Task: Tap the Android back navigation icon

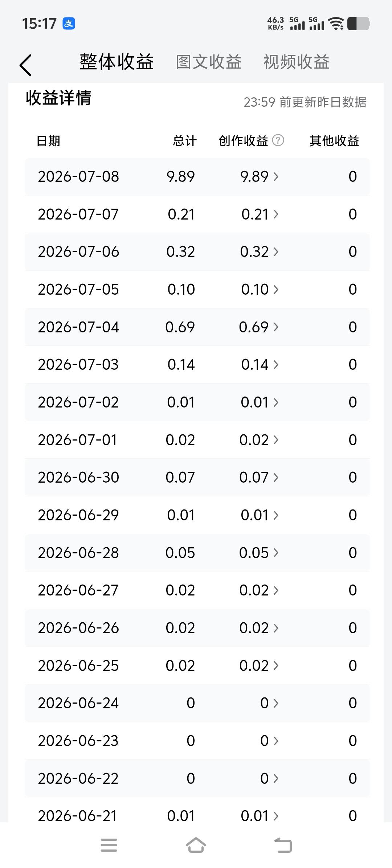Action: 283,845
